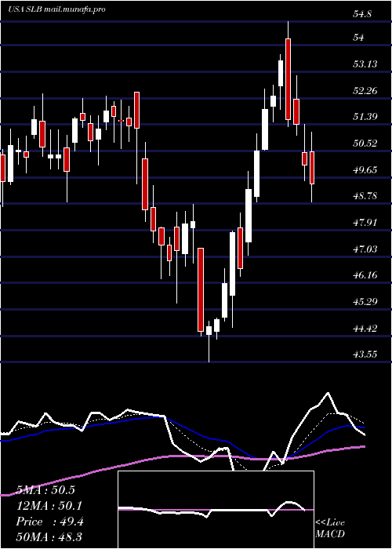Click the 48.78 price axis label
Viewport: 392px width, 549px height.
point(365,196)
